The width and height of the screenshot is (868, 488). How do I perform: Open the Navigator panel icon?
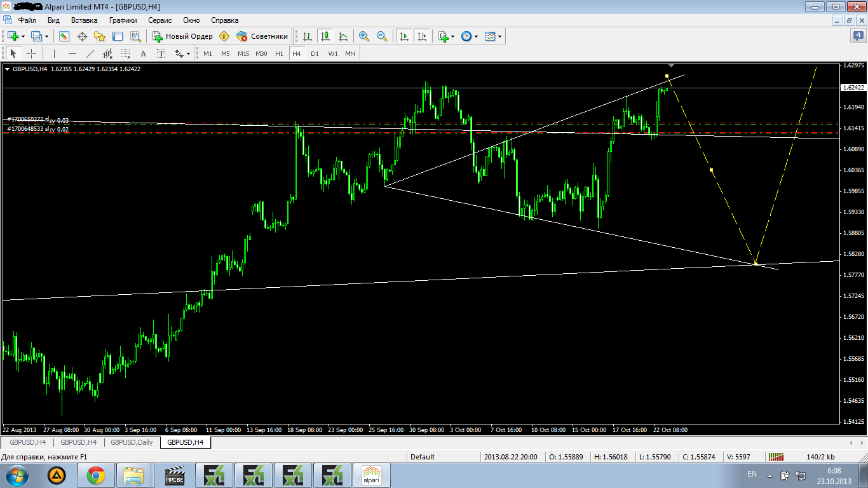point(100,36)
